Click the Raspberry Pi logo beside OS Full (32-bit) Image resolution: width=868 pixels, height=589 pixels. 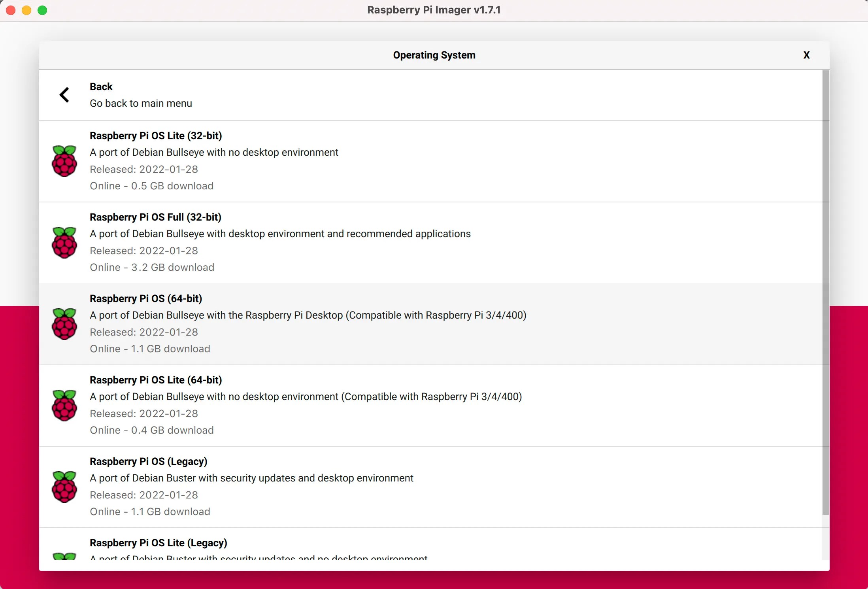[64, 243]
